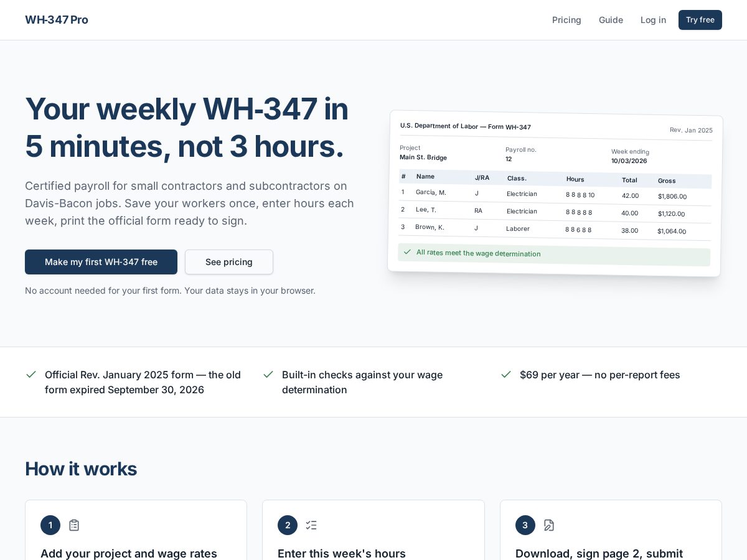Viewport: 747px width, 560px height.
Task: Click All rates meet the wage determination
Action: click(478, 253)
